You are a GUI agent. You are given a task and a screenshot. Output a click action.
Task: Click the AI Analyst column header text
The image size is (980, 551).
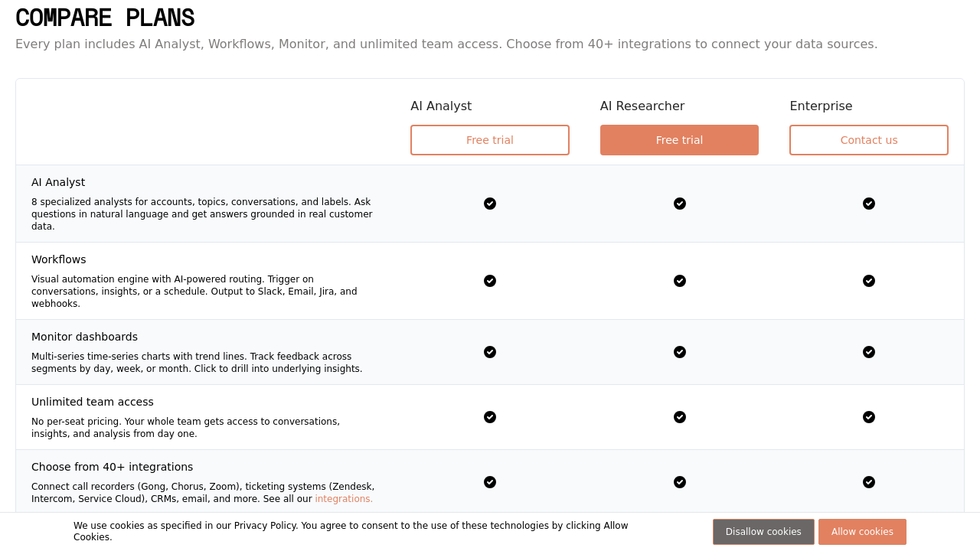tap(441, 106)
